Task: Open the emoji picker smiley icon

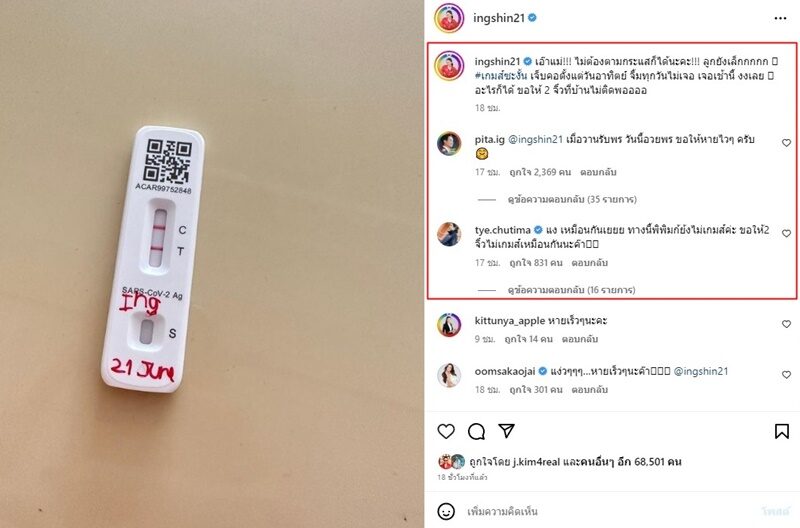Action: [446, 511]
